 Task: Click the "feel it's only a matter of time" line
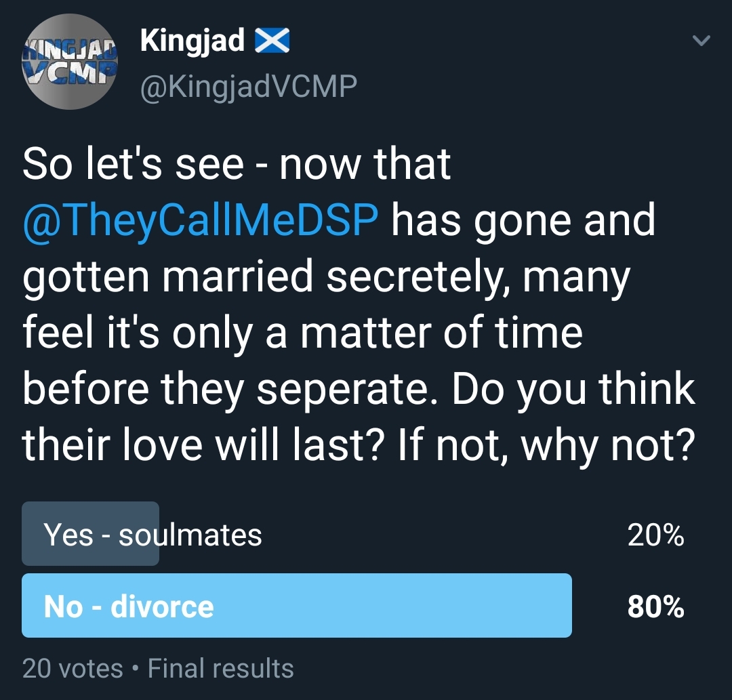pyautogui.click(x=302, y=333)
